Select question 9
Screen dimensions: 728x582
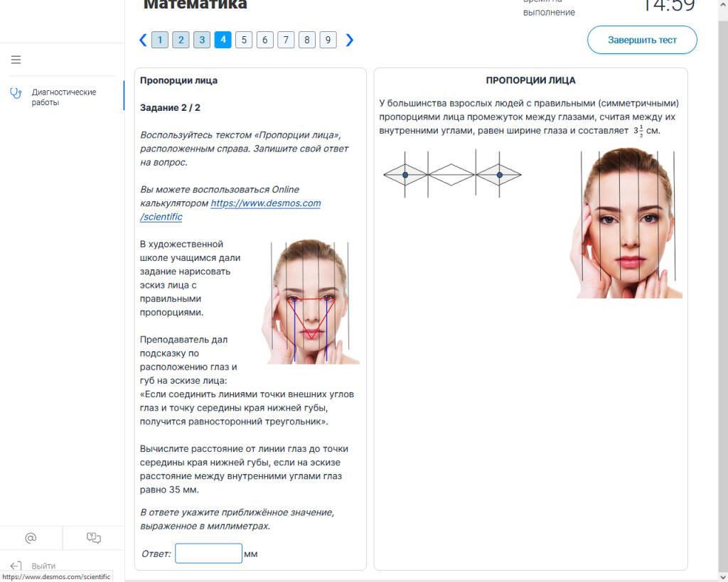coord(328,40)
